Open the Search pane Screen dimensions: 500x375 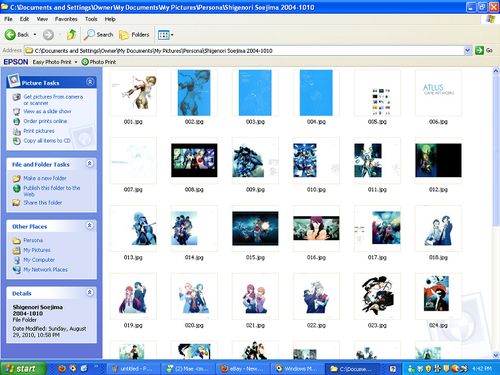pyautogui.click(x=98, y=34)
